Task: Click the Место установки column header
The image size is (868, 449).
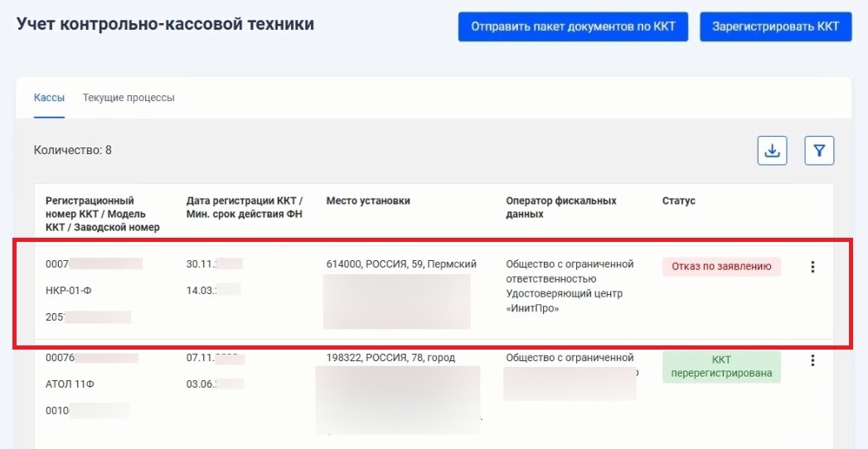Action: point(368,200)
